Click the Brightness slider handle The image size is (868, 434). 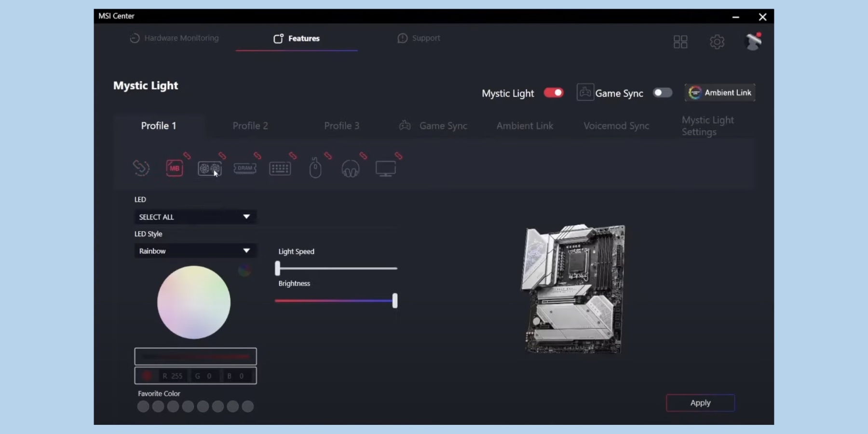point(395,301)
